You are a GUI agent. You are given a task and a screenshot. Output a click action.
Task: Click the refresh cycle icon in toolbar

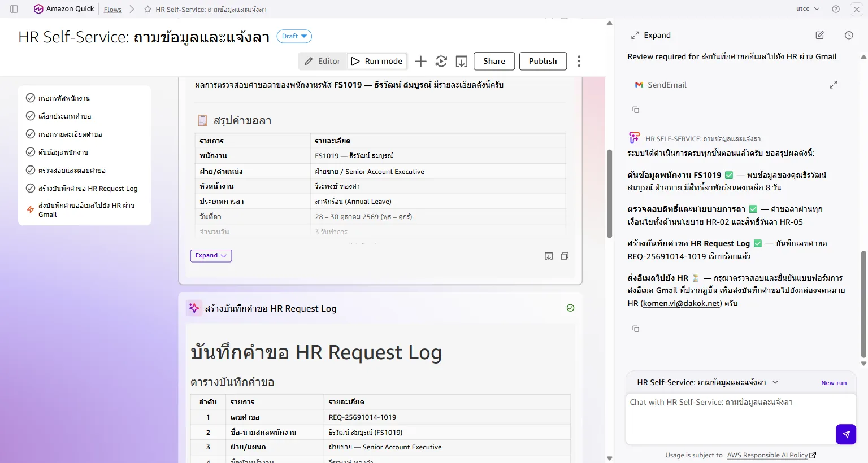pos(441,61)
